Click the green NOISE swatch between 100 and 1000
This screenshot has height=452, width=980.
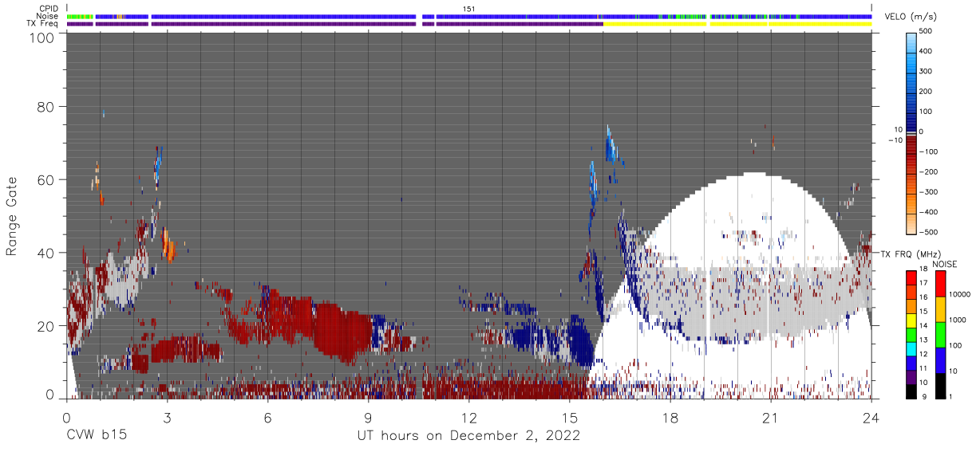tap(942, 335)
